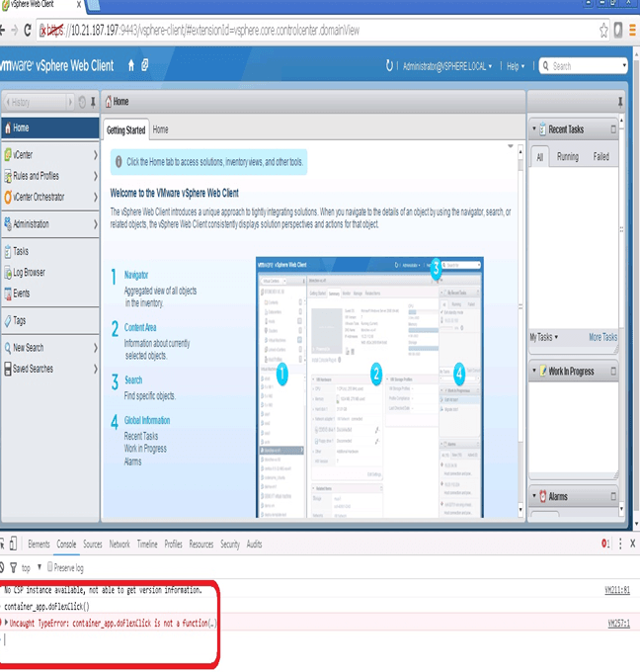Open the Chrome menu icon
This screenshot has width=640, height=672.
click(632, 30)
